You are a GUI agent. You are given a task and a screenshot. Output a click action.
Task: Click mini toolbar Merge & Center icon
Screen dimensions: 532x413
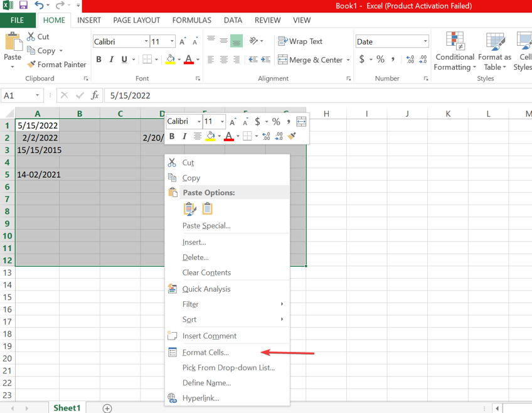[301, 121]
